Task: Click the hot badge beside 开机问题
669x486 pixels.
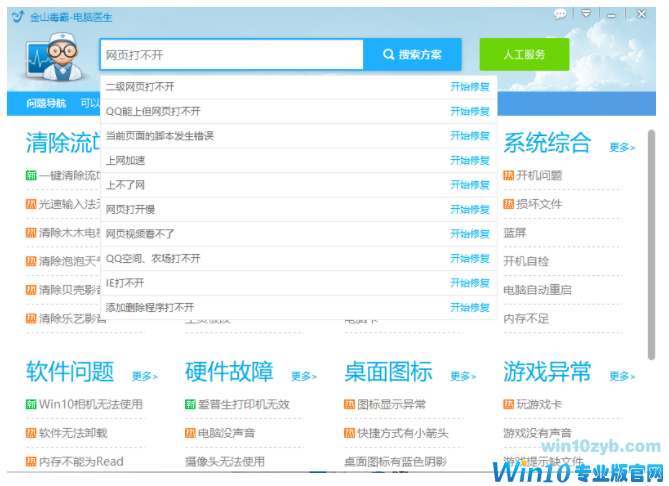Action: (508, 176)
